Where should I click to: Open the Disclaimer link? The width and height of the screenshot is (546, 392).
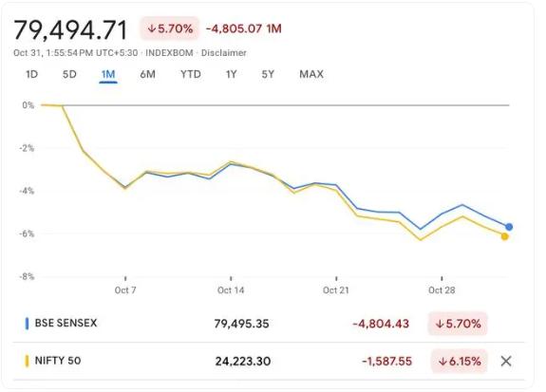tap(224, 53)
